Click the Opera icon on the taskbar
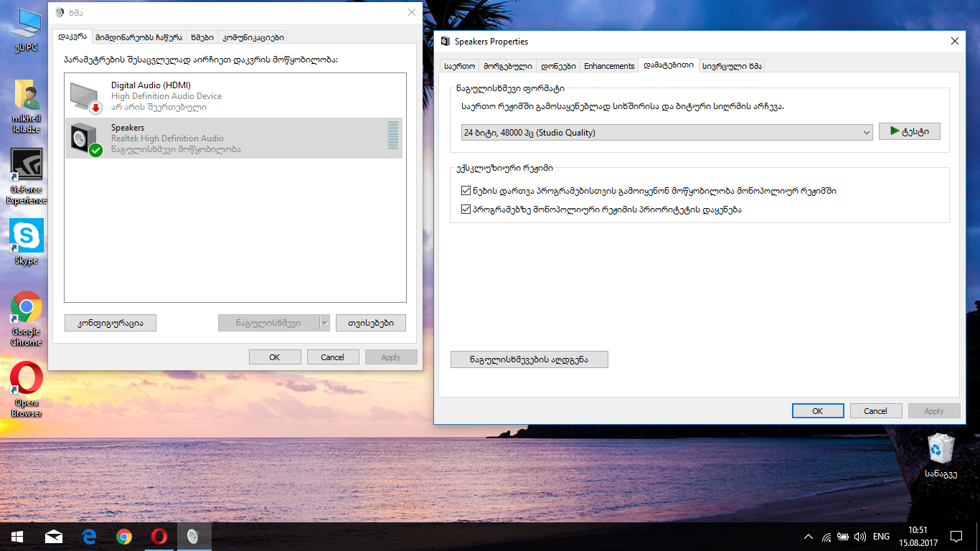This screenshot has width=980, height=551. 159,536
